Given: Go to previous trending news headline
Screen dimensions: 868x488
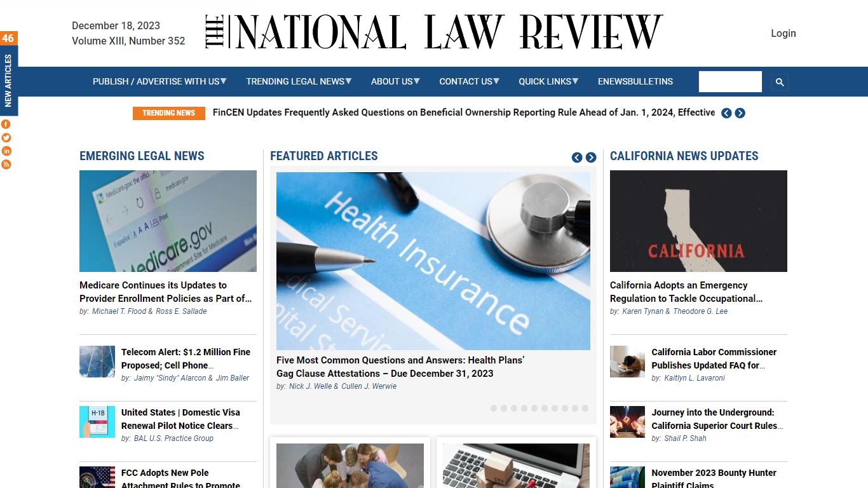Looking at the screenshot, I should pos(727,113).
